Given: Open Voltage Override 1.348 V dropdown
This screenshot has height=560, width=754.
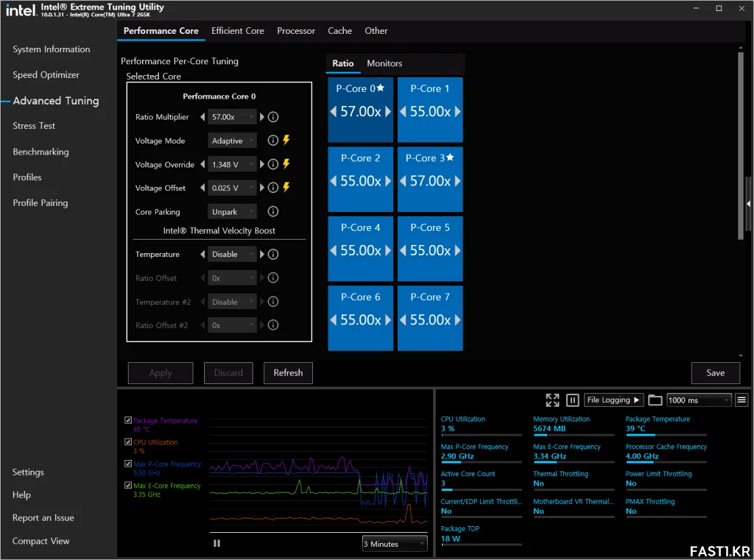Looking at the screenshot, I should tap(232, 164).
